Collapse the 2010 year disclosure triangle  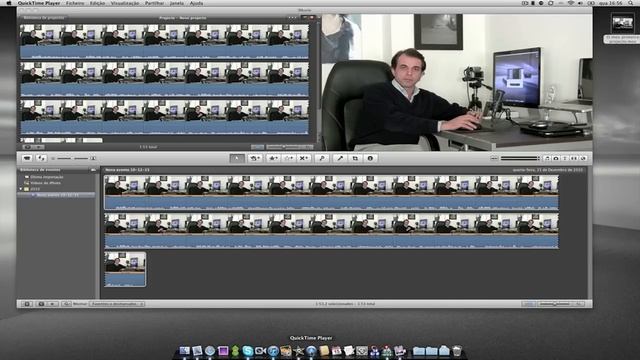[x=20, y=189]
